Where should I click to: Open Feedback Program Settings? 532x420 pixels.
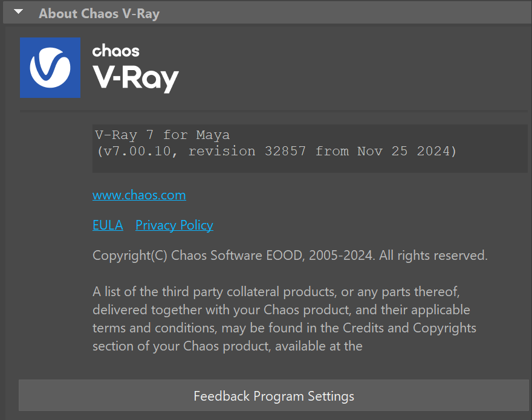(274, 396)
